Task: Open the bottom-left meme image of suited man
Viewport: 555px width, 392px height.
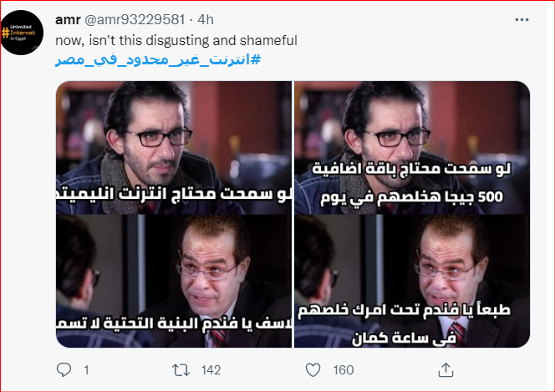Action: pyautogui.click(x=174, y=281)
